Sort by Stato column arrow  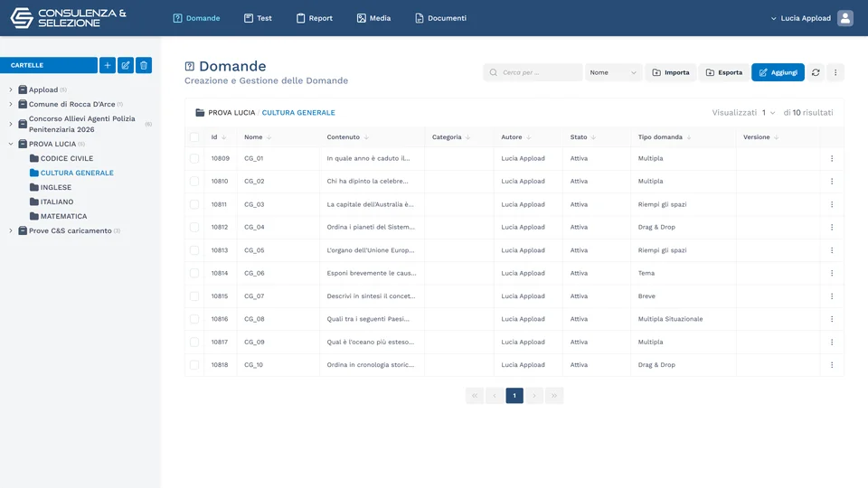[593, 137]
